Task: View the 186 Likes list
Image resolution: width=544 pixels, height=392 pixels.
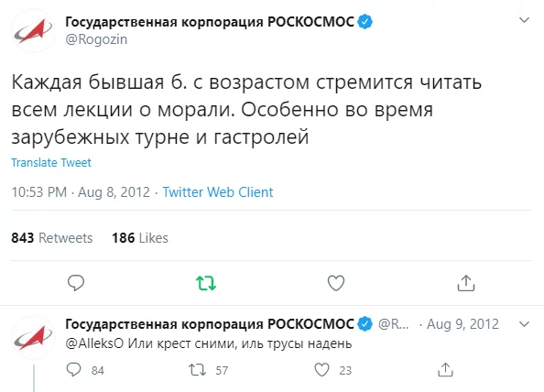Action: pyautogui.click(x=140, y=238)
